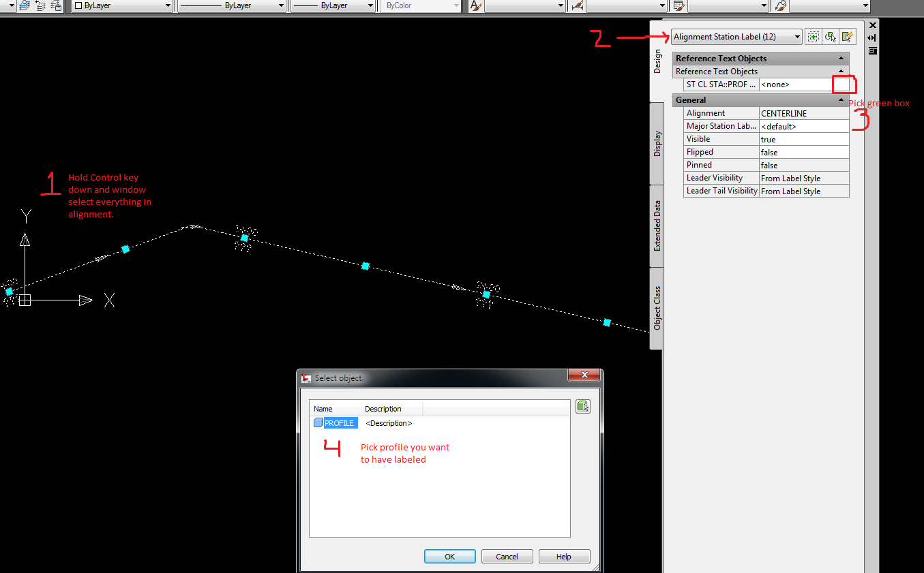Click the ST CL STA::PROF property name

pyautogui.click(x=721, y=84)
